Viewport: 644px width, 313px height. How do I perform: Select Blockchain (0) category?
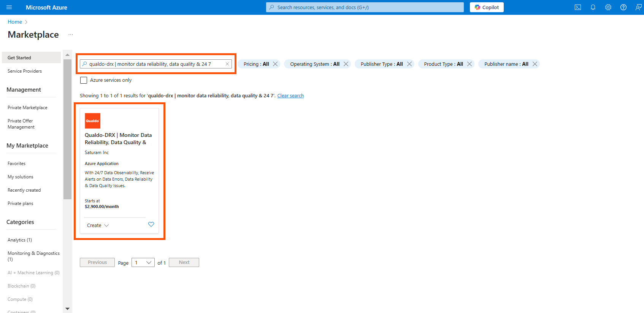point(21,286)
